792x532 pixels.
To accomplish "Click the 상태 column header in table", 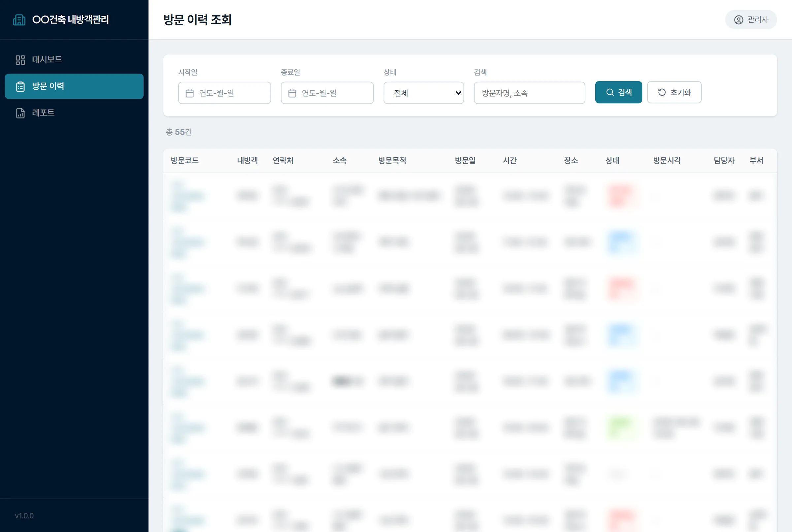I will click(x=612, y=161).
